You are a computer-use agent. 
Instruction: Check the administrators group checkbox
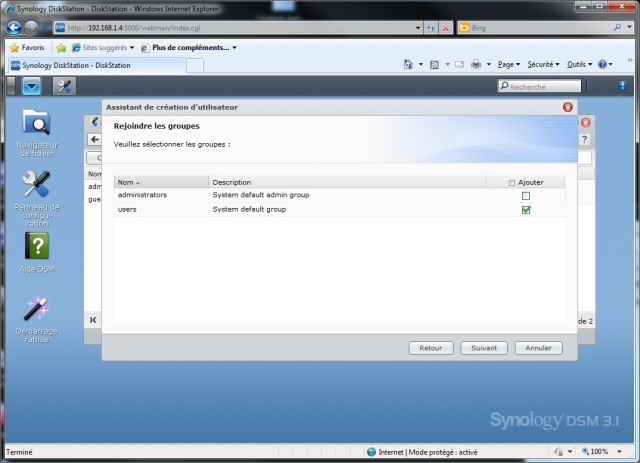(x=526, y=196)
